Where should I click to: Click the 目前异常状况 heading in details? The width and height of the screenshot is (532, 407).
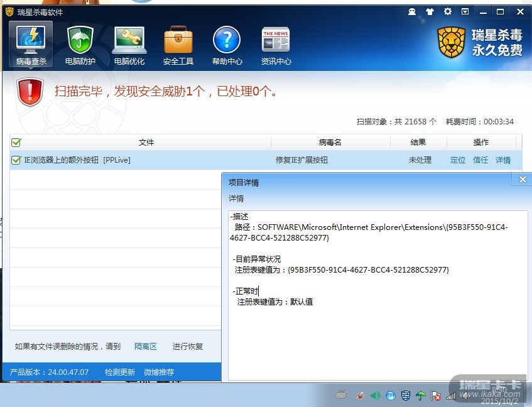pos(258,259)
